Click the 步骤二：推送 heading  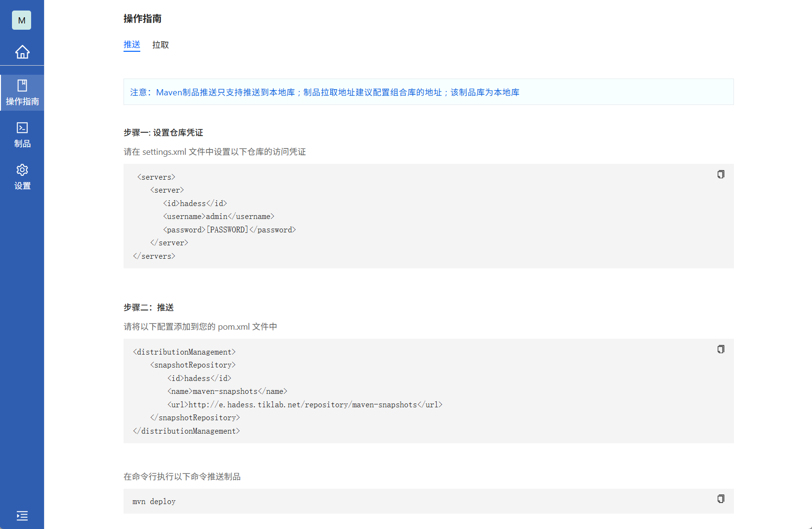[x=148, y=308]
